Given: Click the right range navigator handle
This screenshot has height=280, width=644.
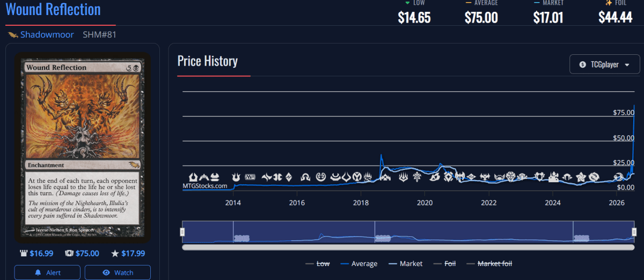Looking at the screenshot, I should (x=634, y=232).
